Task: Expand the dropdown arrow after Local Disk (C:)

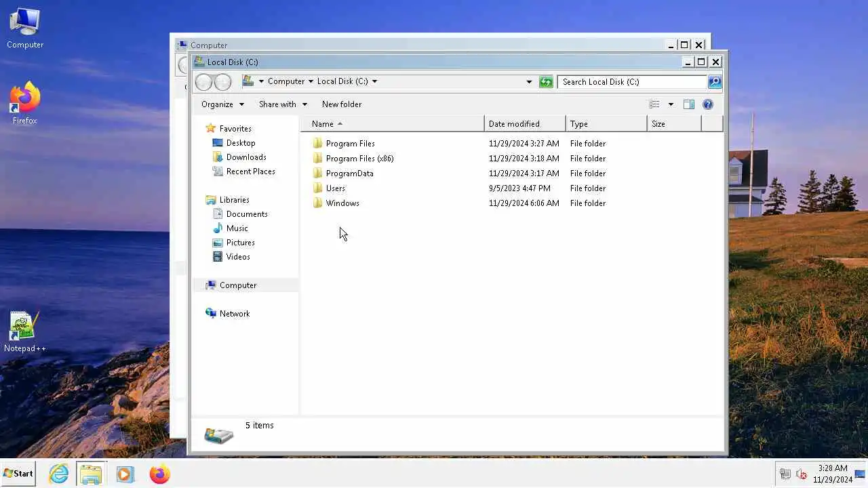Action: tap(374, 81)
